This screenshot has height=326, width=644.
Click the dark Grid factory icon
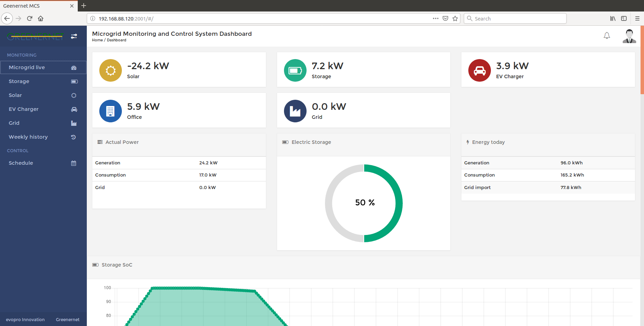[x=295, y=111]
